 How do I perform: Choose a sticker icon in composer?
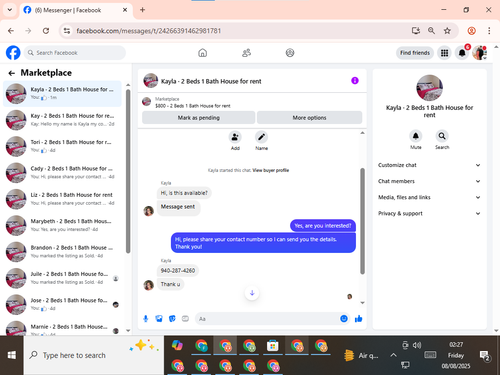(x=172, y=319)
